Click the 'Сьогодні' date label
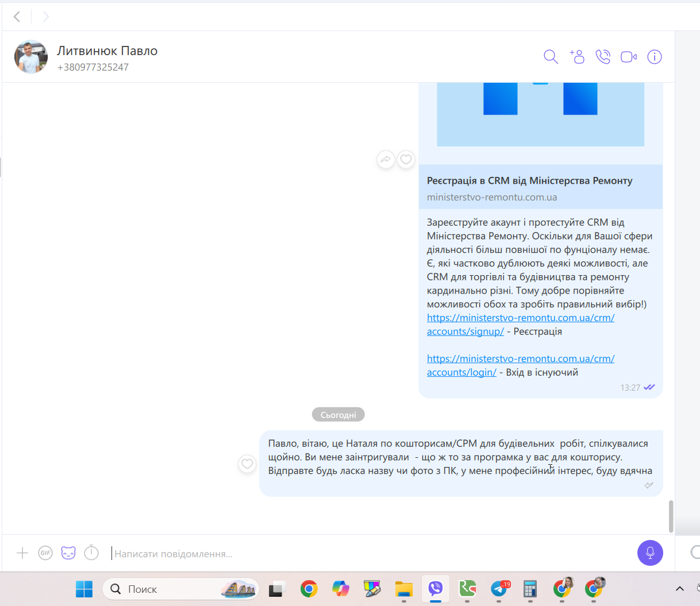Screen dimensions: 700x606 pyautogui.click(x=339, y=415)
